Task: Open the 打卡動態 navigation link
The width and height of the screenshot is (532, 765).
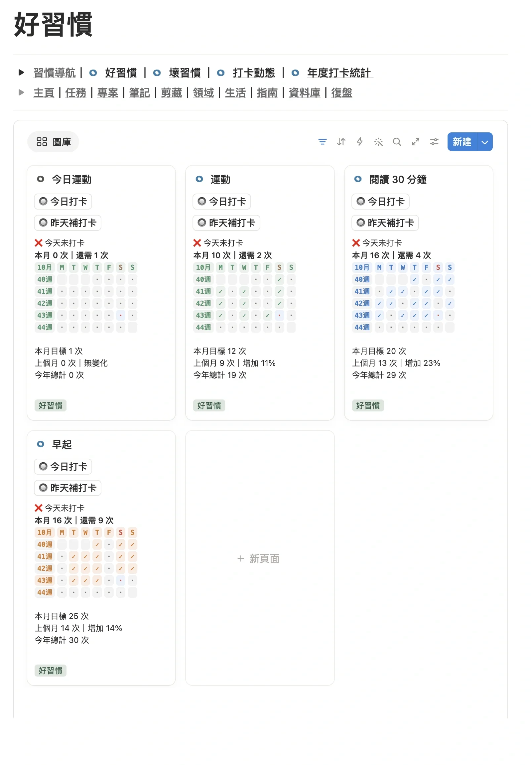Action: [x=254, y=73]
